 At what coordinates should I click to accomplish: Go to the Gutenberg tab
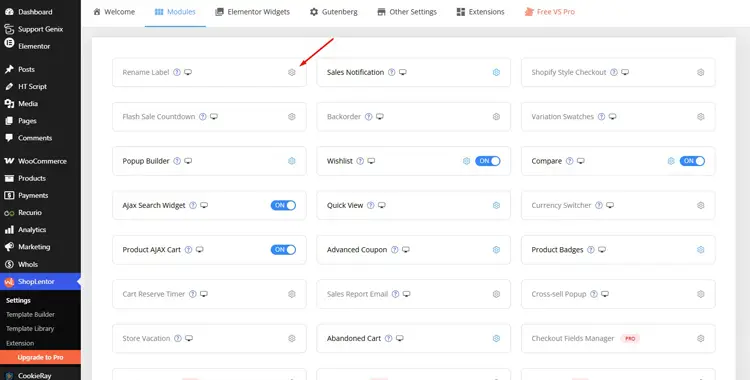pyautogui.click(x=333, y=12)
